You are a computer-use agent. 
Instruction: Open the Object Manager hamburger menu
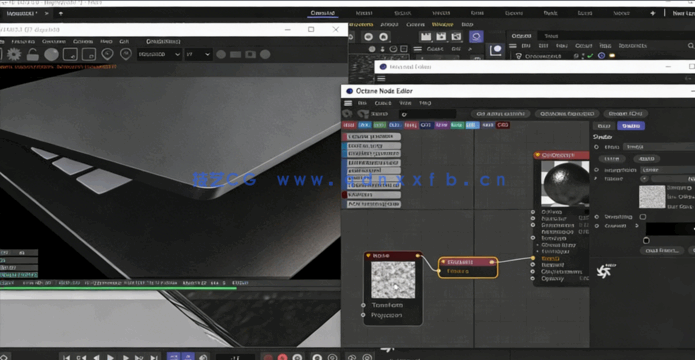point(512,46)
